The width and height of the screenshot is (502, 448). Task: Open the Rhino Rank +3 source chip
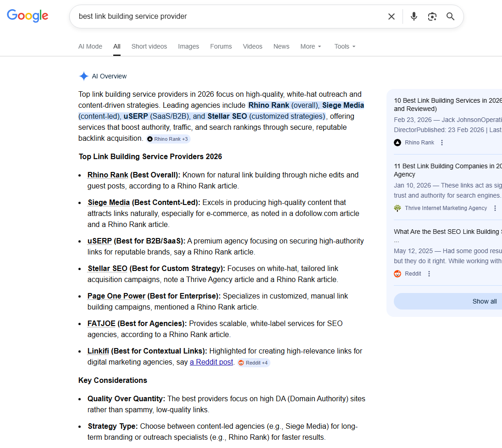tap(168, 139)
